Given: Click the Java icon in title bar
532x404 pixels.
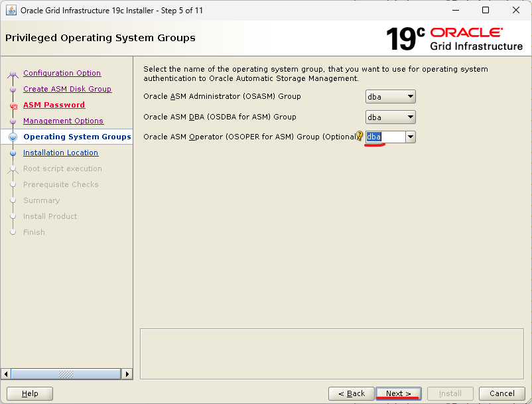Looking at the screenshot, I should coord(11,10).
